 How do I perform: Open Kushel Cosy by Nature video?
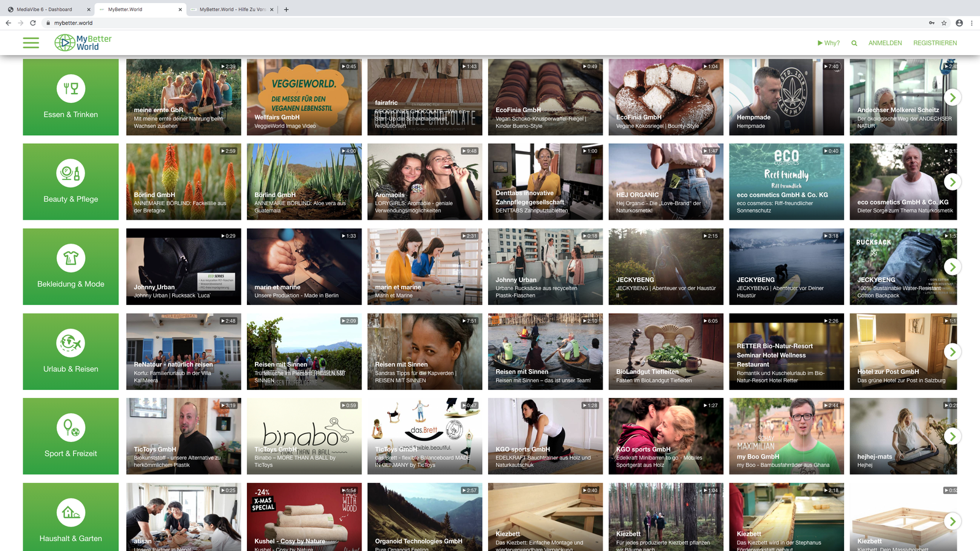click(304, 517)
